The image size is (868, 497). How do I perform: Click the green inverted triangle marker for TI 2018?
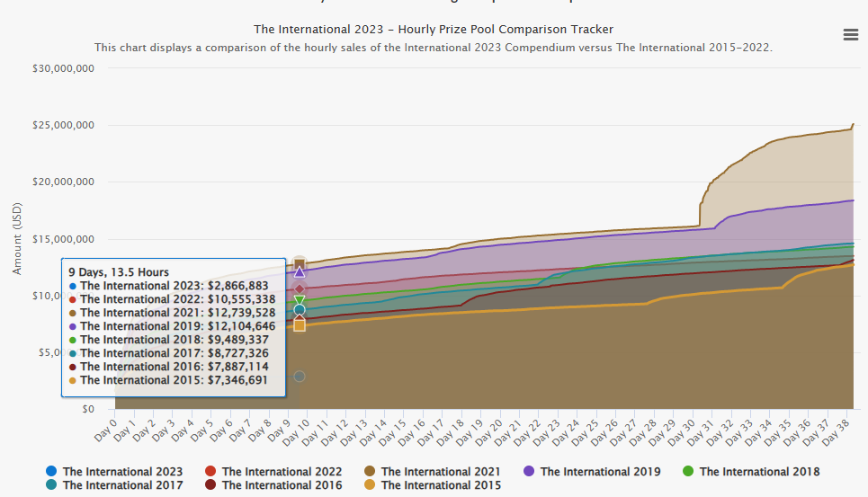[299, 301]
